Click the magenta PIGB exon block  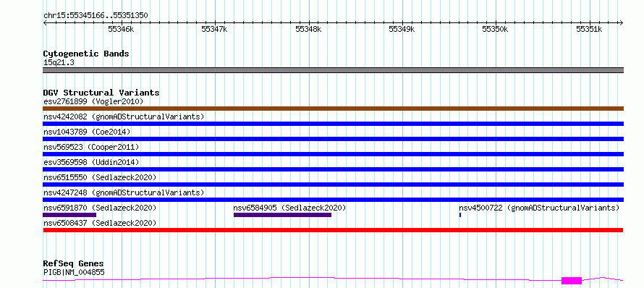click(x=572, y=281)
